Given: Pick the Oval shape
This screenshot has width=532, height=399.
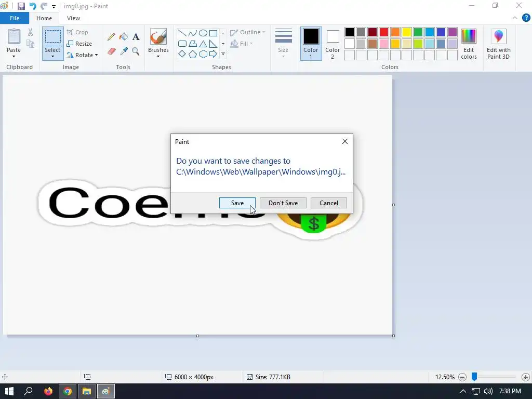Looking at the screenshot, I should click(x=203, y=33).
